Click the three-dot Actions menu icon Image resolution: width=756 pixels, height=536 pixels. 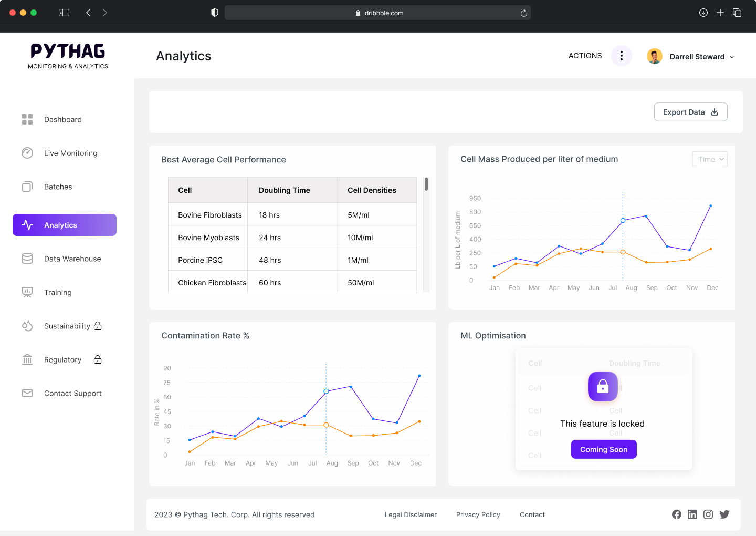622,56
